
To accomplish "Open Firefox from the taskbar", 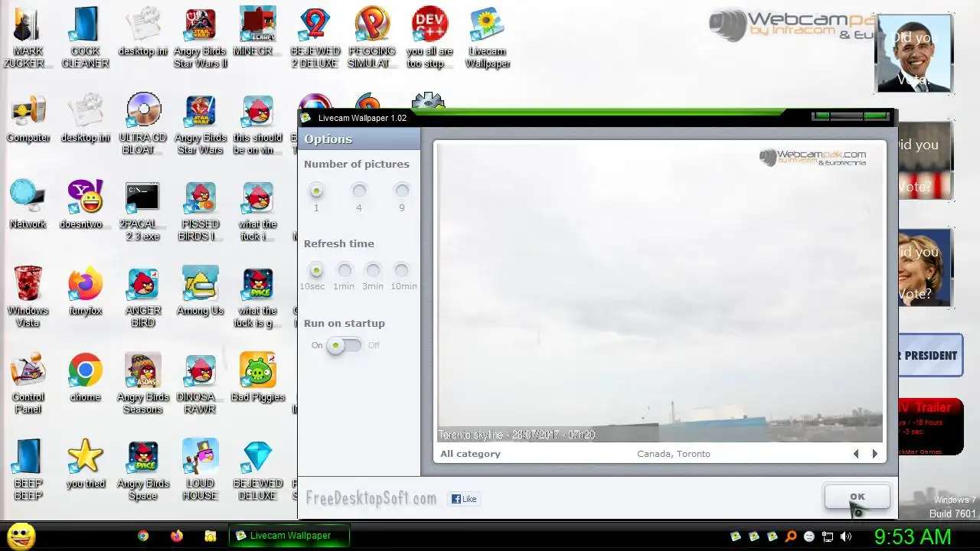I will coord(177,536).
